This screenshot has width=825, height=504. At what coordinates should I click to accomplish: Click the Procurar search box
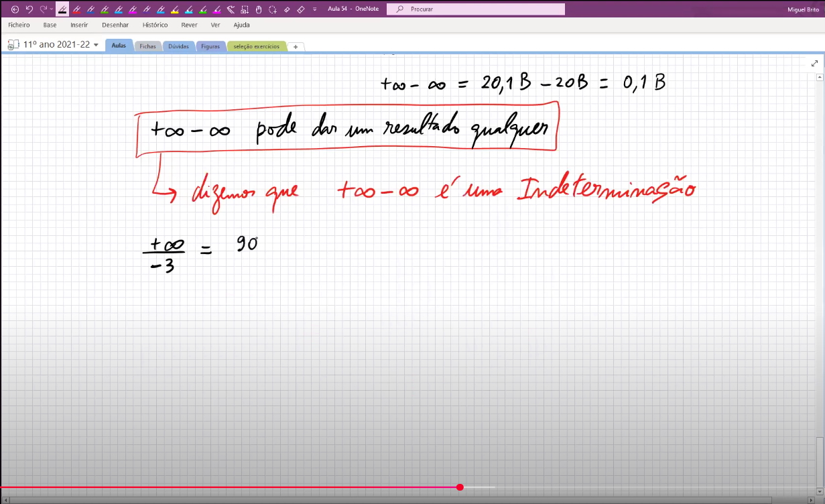[x=477, y=9]
